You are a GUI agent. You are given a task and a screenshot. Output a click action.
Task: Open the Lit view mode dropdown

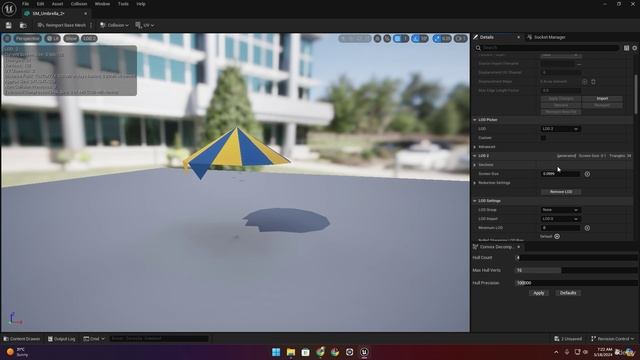click(x=53, y=38)
